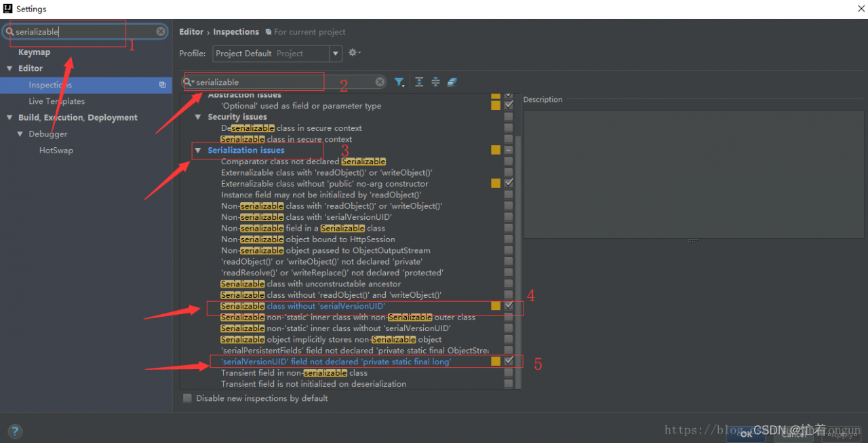
Task: Click the OK button
Action: pos(746,433)
